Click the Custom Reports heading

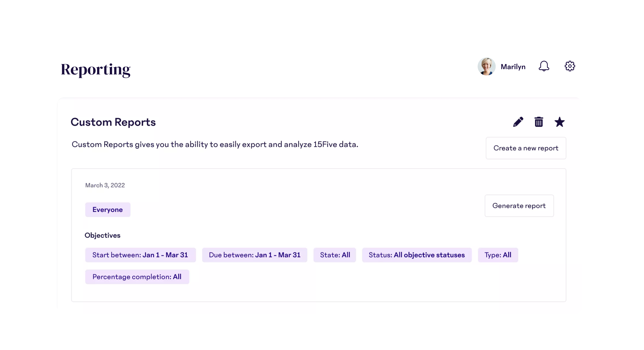pos(113,122)
